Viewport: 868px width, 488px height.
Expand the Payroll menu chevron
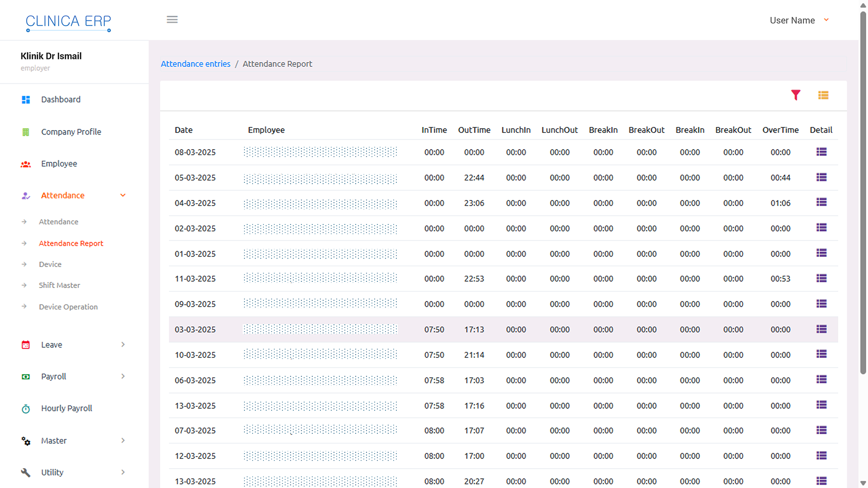123,376
